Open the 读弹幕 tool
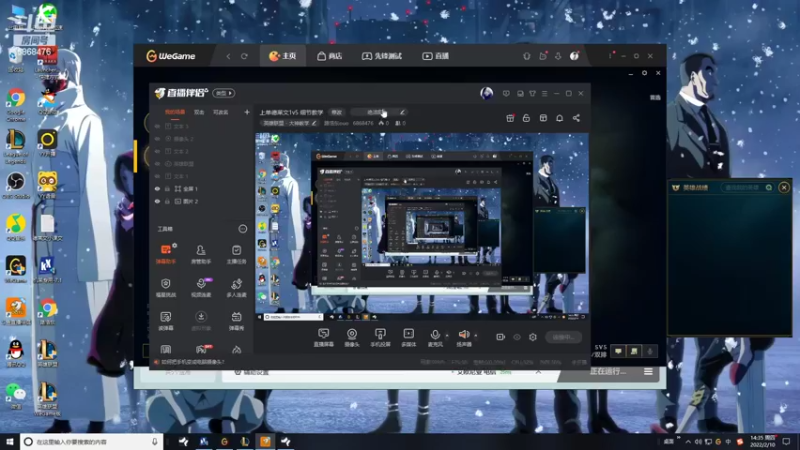The height and width of the screenshot is (450, 800). [166, 320]
